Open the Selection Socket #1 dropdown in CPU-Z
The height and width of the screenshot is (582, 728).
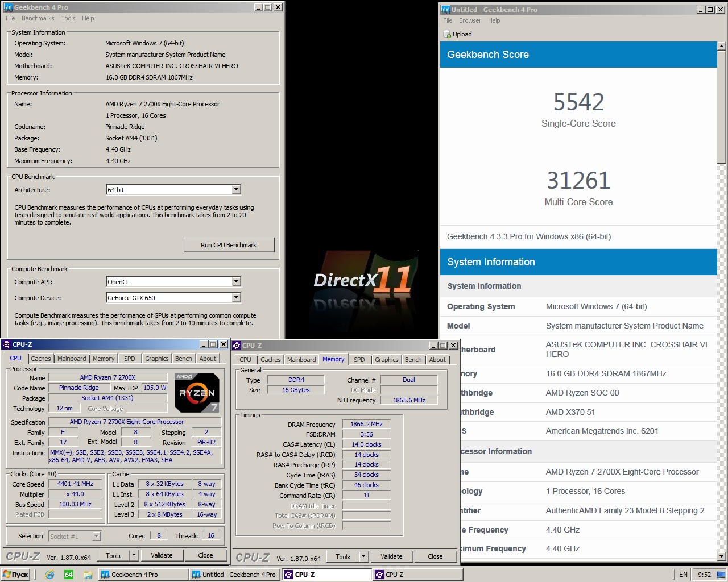point(97,536)
